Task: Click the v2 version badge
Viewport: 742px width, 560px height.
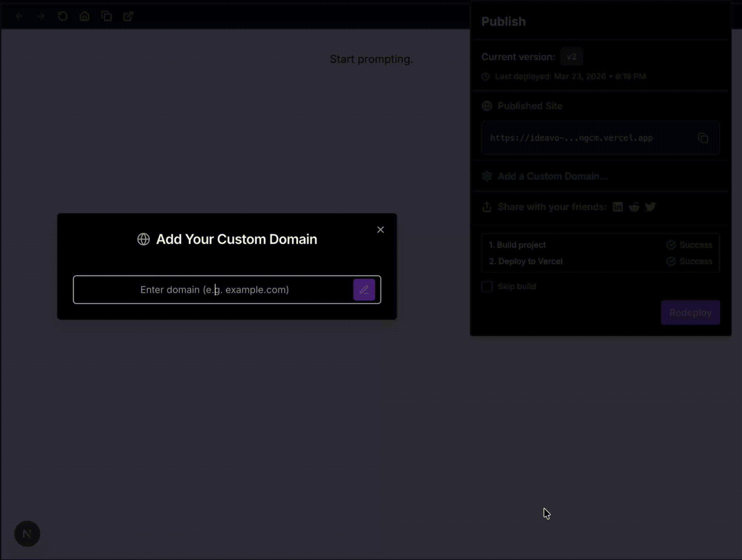Action: tap(572, 57)
